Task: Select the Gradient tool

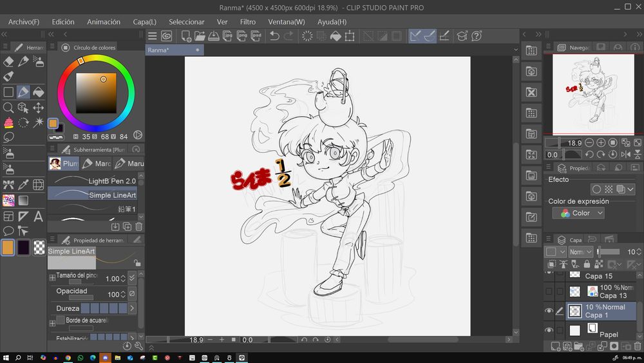Action: [x=23, y=201]
